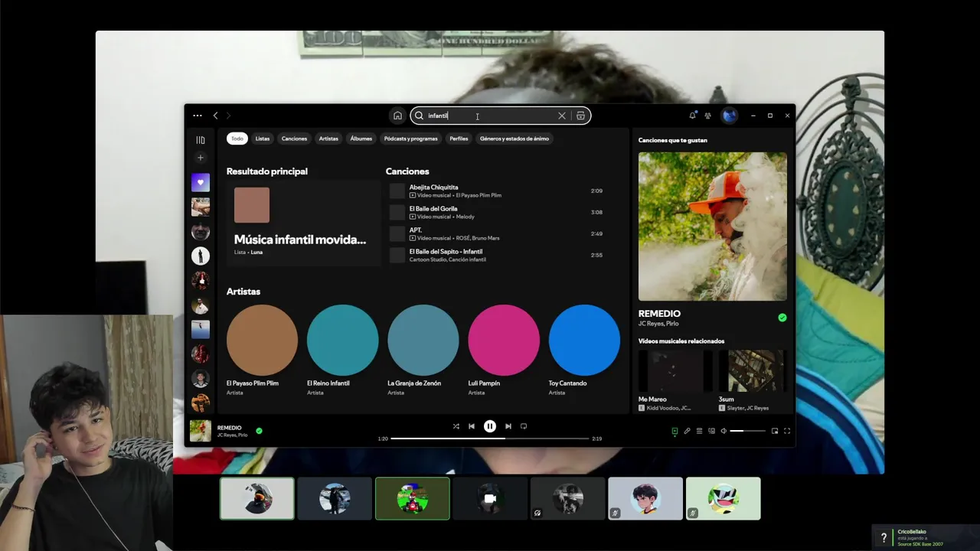Click the magnifier icon in the search bar
Viewport: 980px width, 551px height.
pyautogui.click(x=419, y=116)
